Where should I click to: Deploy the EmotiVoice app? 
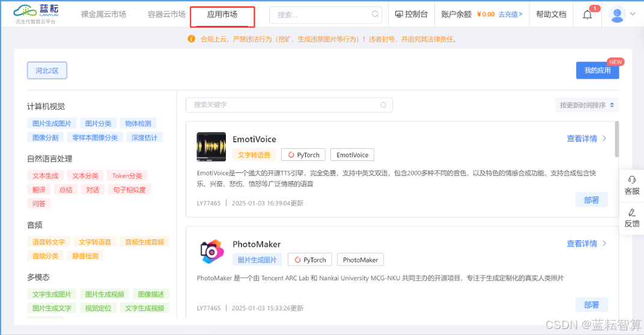[x=591, y=200]
